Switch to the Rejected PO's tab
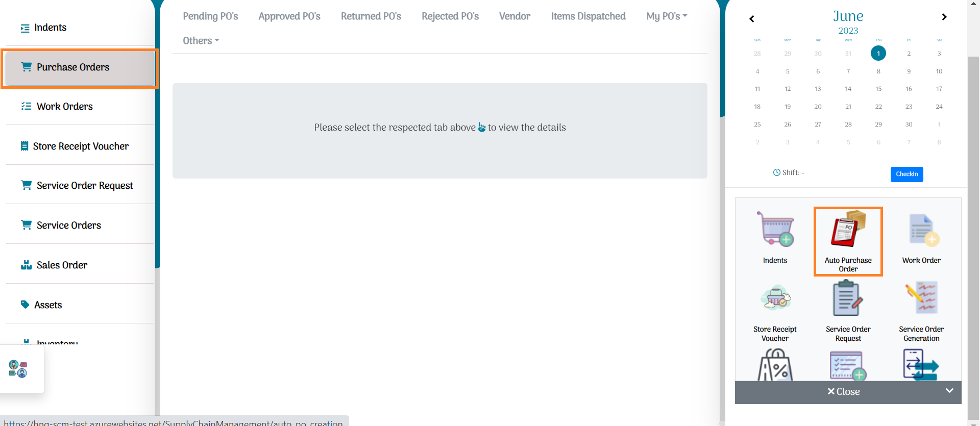 450,16
